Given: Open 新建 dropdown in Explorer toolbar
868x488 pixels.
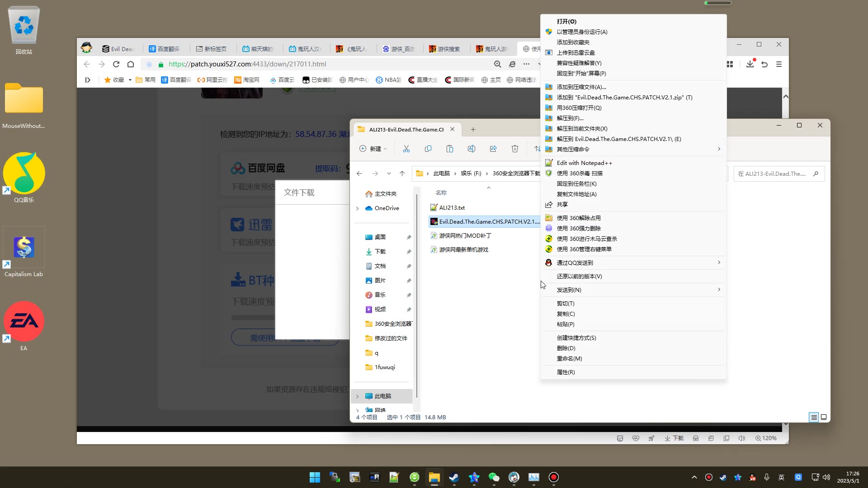Looking at the screenshot, I should click(x=373, y=149).
